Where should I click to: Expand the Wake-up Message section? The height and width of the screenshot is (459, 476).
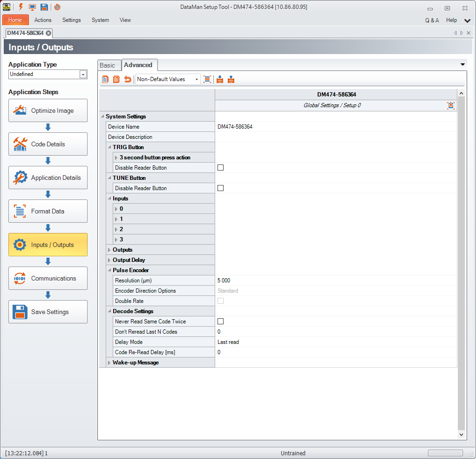[x=109, y=363]
